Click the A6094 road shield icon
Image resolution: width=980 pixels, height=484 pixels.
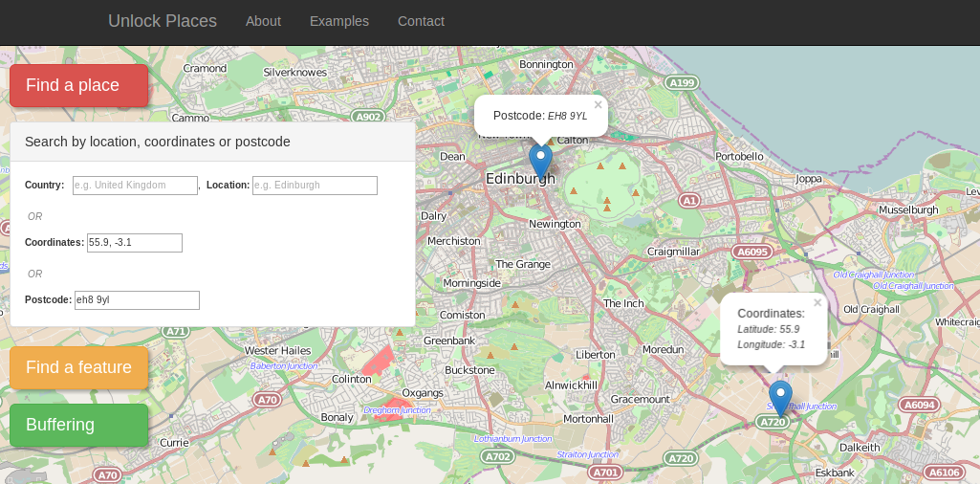coord(919,406)
